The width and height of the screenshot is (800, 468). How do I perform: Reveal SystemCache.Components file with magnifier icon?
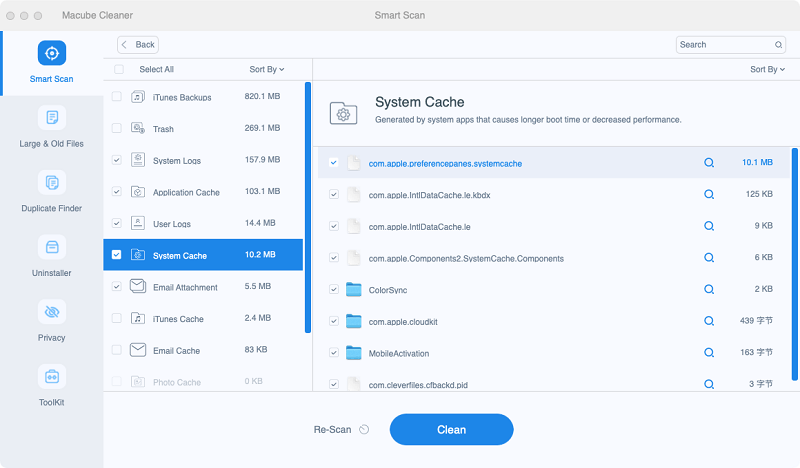pyautogui.click(x=709, y=258)
